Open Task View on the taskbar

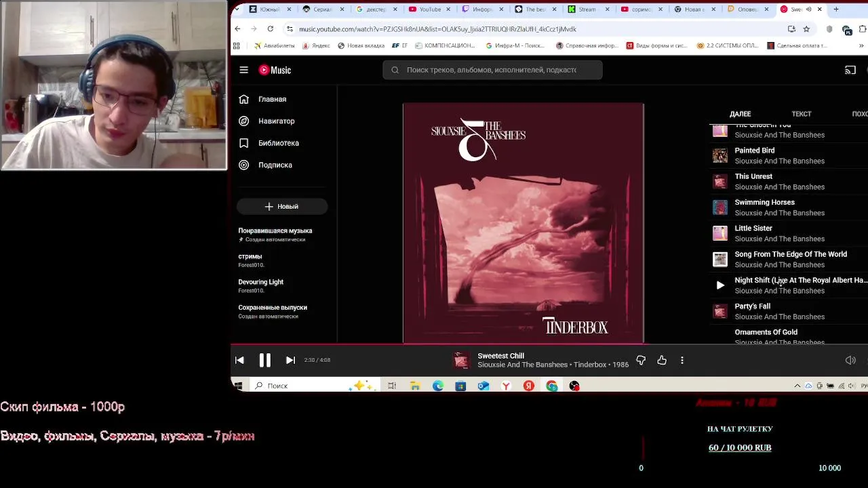[391, 386]
